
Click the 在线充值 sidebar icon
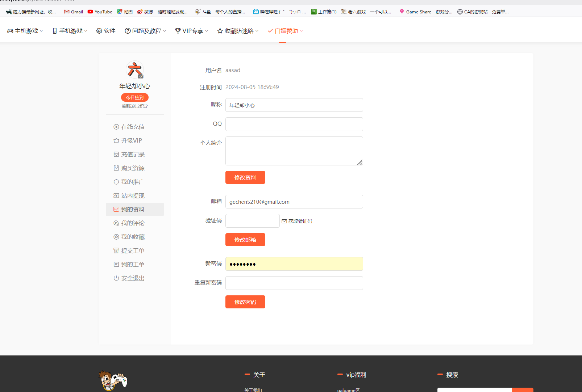(116, 127)
